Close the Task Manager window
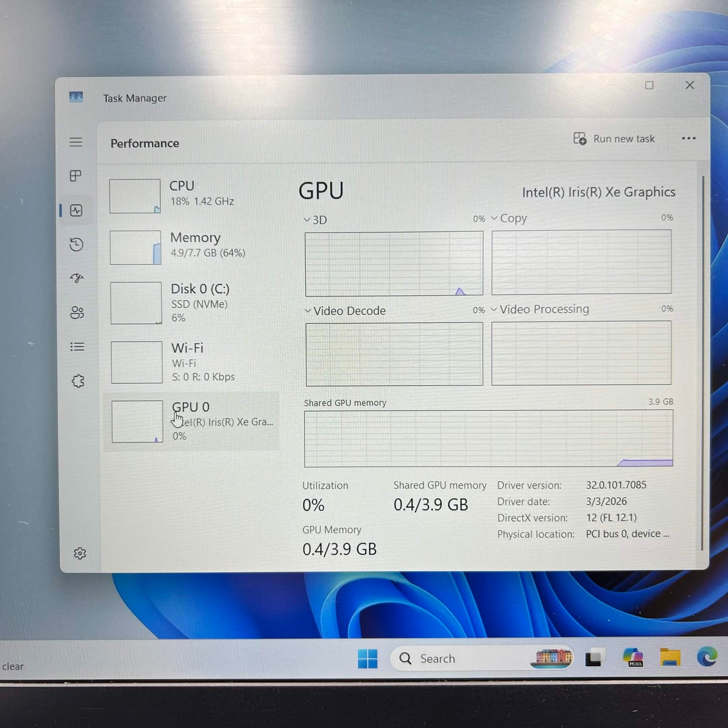Viewport: 728px width, 728px height. pyautogui.click(x=690, y=85)
